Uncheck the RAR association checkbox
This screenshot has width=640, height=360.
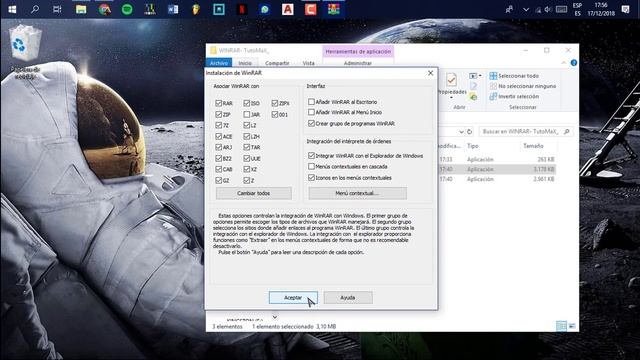(218, 103)
